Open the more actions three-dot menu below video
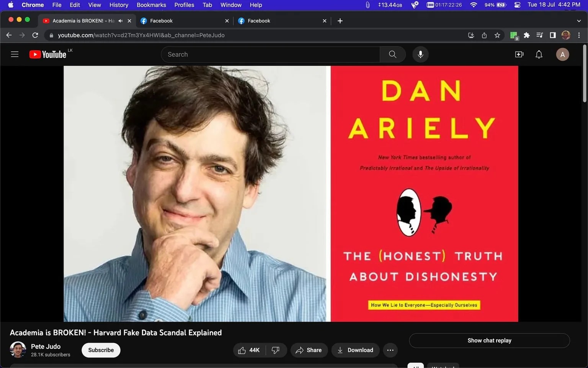Screen dimensions: 588x368 pos(390,350)
